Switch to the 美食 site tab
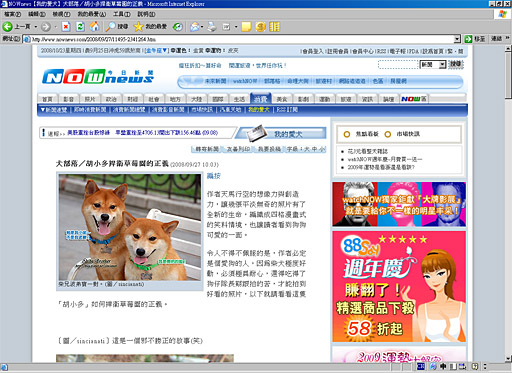The width and height of the screenshot is (512, 373). click(x=282, y=99)
